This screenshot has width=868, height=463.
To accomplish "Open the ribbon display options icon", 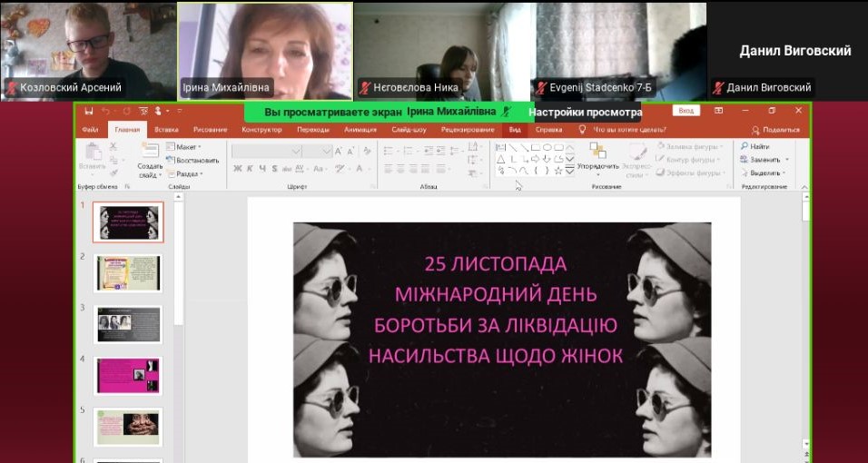I will (x=718, y=111).
